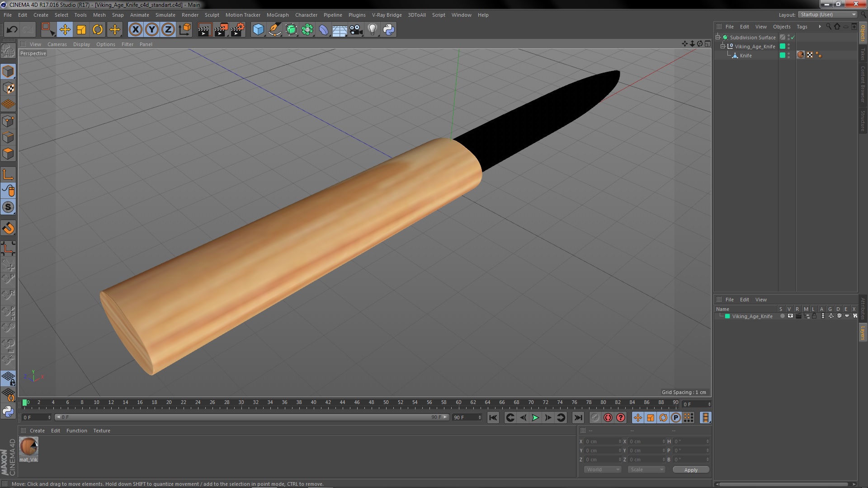Toggle Viewport Solo S icon
This screenshot has height=488, width=868.
[8, 207]
